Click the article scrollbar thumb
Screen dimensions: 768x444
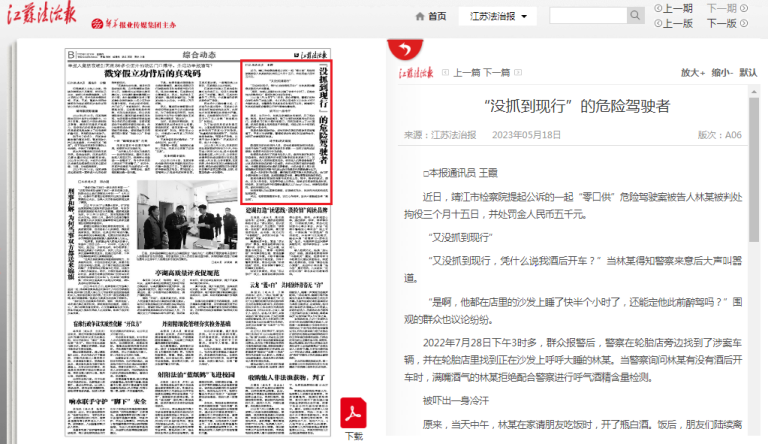pyautogui.click(x=754, y=170)
